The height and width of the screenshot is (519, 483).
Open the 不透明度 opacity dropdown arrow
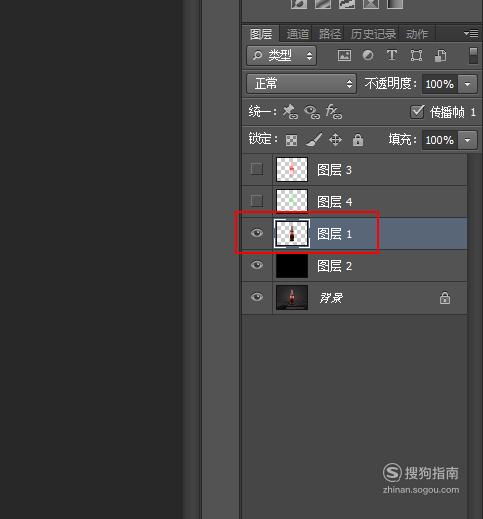pos(467,84)
